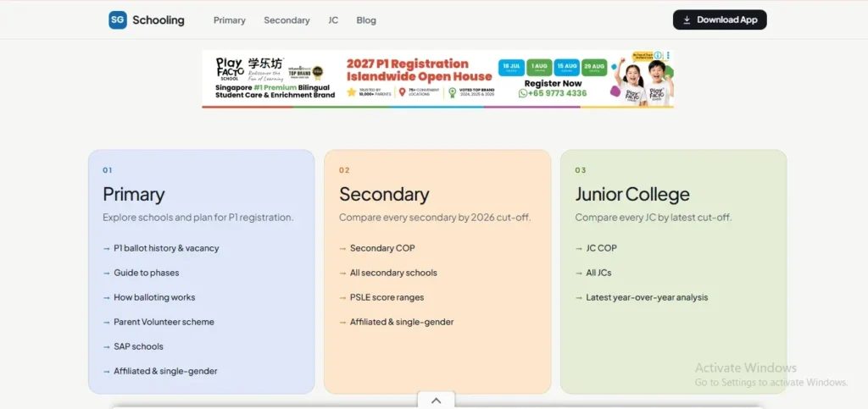
Task: Collapse panel using the bottom chevron-up tab
Action: point(437,401)
